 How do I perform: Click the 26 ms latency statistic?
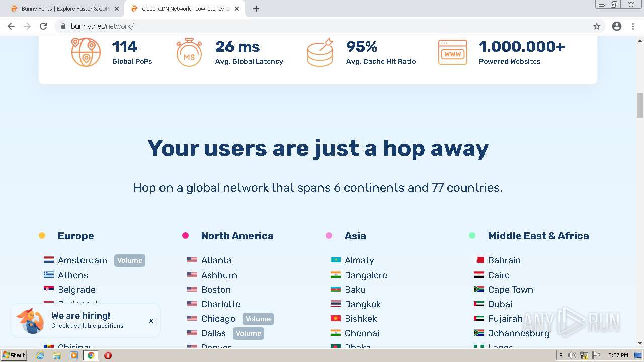pos(249,52)
